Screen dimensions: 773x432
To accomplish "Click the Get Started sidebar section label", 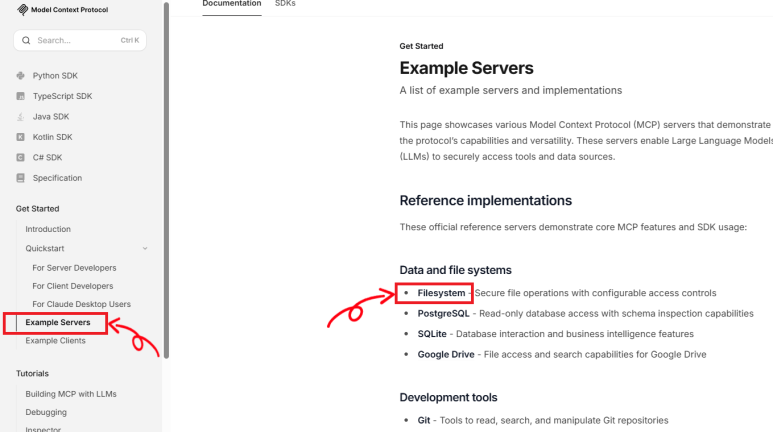I will [37, 209].
